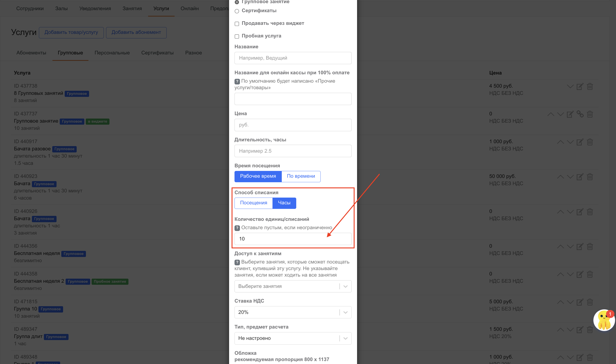Click the 'Цена' input field
616x364 pixels.
pyautogui.click(x=293, y=125)
